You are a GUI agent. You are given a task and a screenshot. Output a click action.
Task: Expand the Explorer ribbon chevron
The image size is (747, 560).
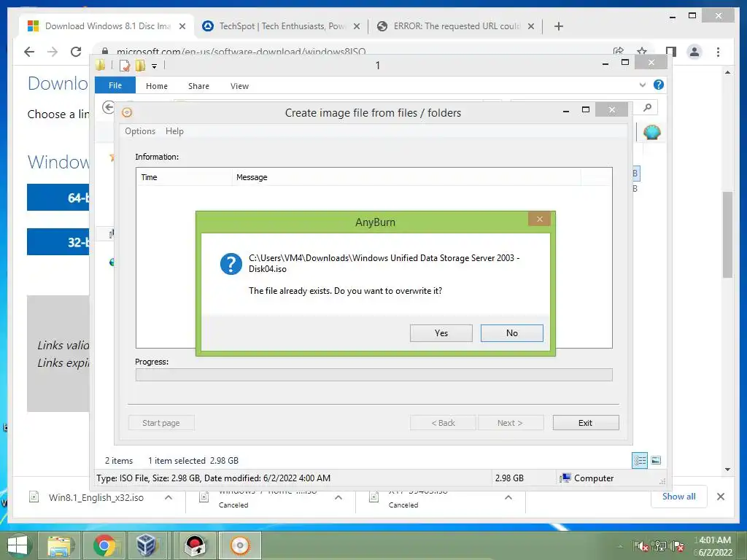642,85
